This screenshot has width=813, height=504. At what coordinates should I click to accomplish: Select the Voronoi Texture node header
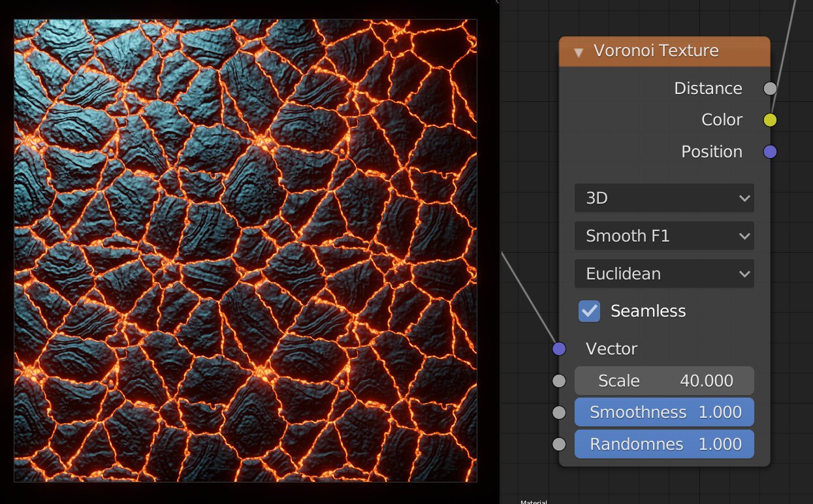click(665, 52)
